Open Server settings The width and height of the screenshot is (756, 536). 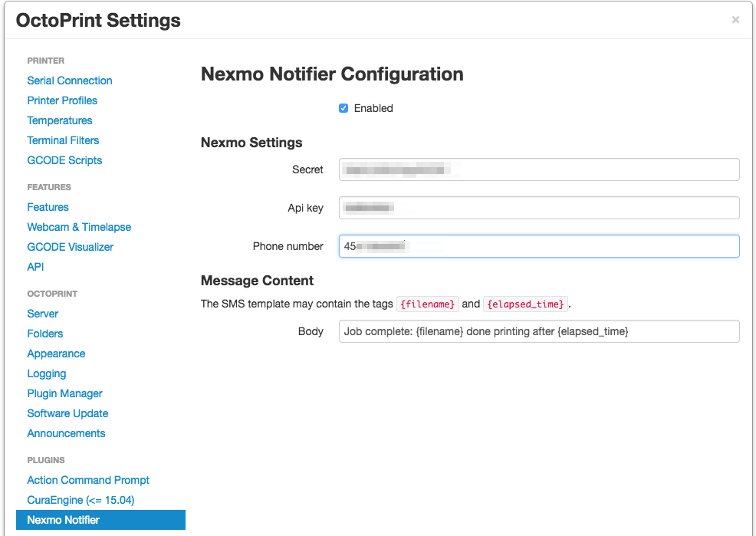click(42, 314)
